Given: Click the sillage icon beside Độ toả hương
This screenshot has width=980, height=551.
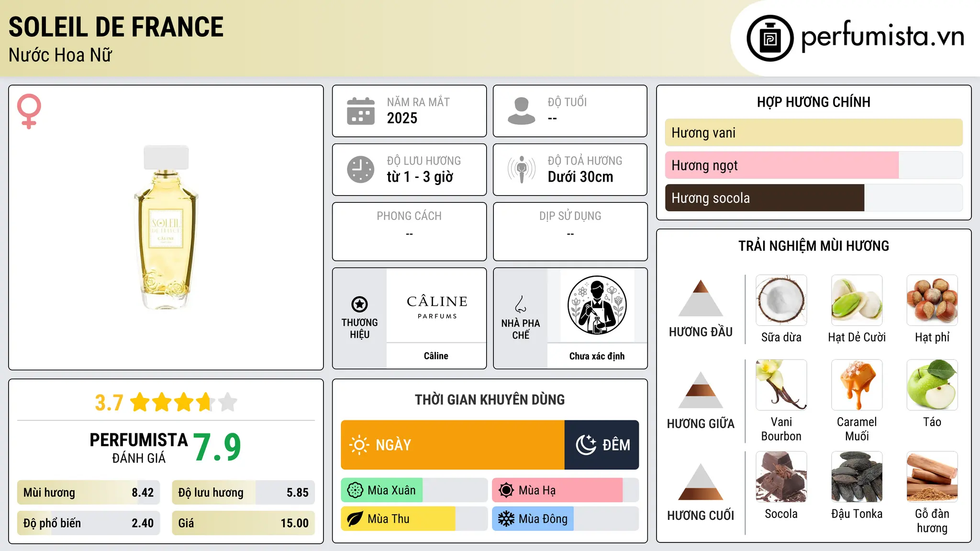Looking at the screenshot, I should pyautogui.click(x=522, y=169).
